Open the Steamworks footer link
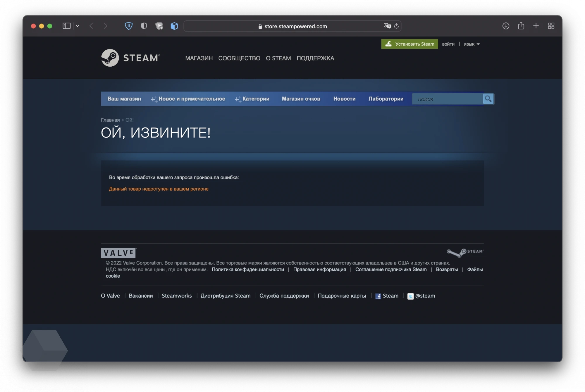Viewport: 585px width, 392px height. 177,296
